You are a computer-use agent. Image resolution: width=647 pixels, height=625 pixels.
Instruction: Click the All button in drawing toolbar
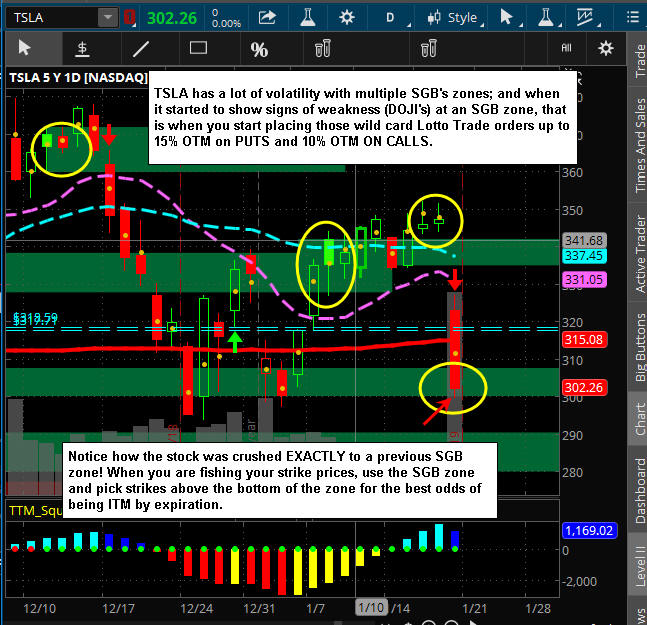coord(566,48)
